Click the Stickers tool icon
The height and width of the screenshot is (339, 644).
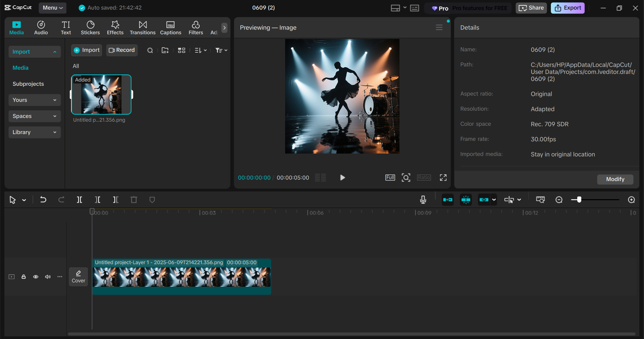(x=90, y=27)
